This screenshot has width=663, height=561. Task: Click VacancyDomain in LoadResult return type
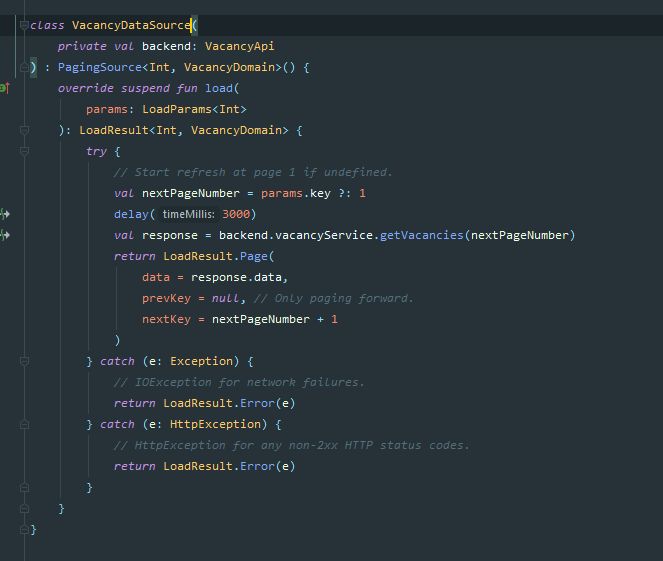coord(236,130)
